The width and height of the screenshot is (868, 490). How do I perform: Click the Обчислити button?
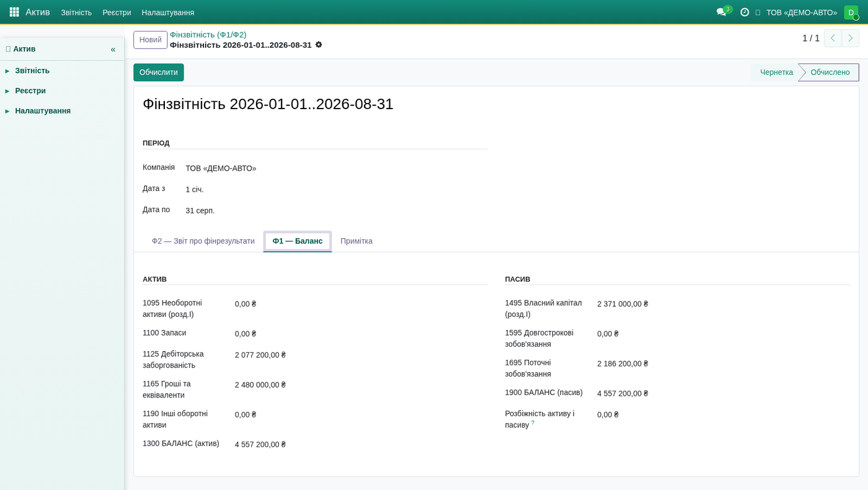coord(159,72)
